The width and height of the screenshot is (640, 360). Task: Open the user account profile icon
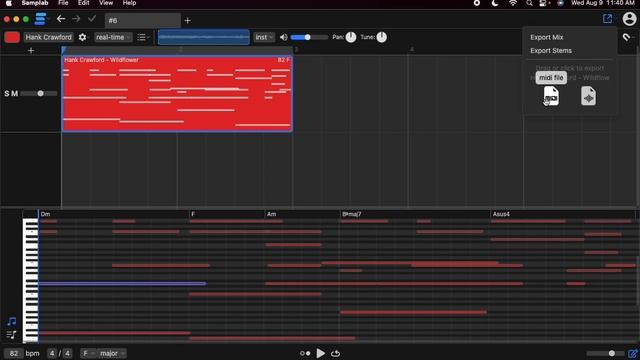click(x=629, y=18)
